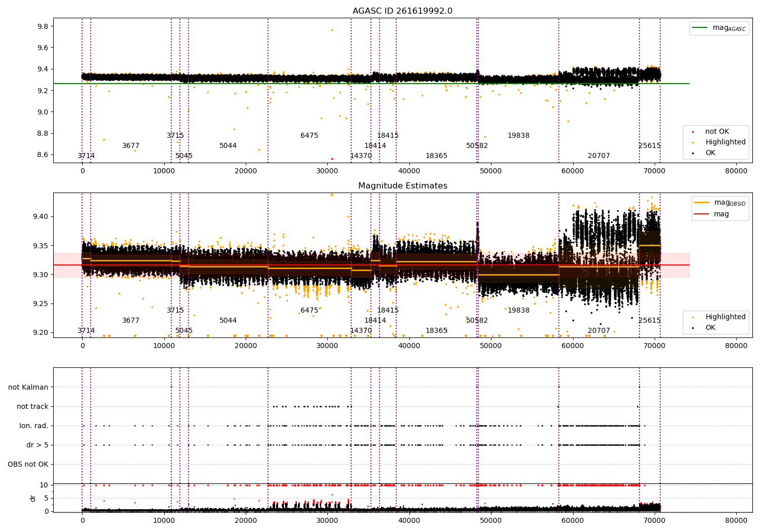The width and height of the screenshot is (760, 532).
Task: Click obsid label 25615 in Magnitude Estimates plot
Action: (x=650, y=321)
